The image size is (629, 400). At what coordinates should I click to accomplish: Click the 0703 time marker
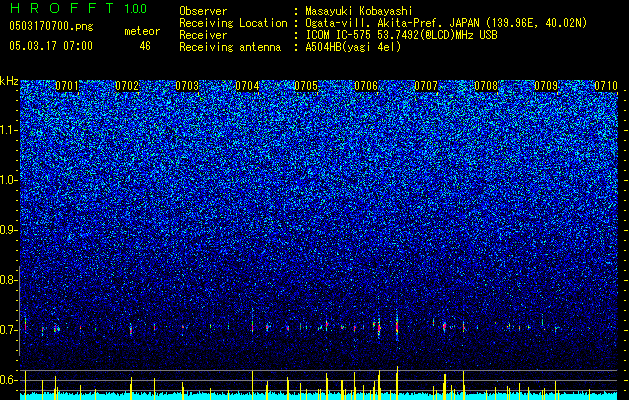tap(187, 86)
